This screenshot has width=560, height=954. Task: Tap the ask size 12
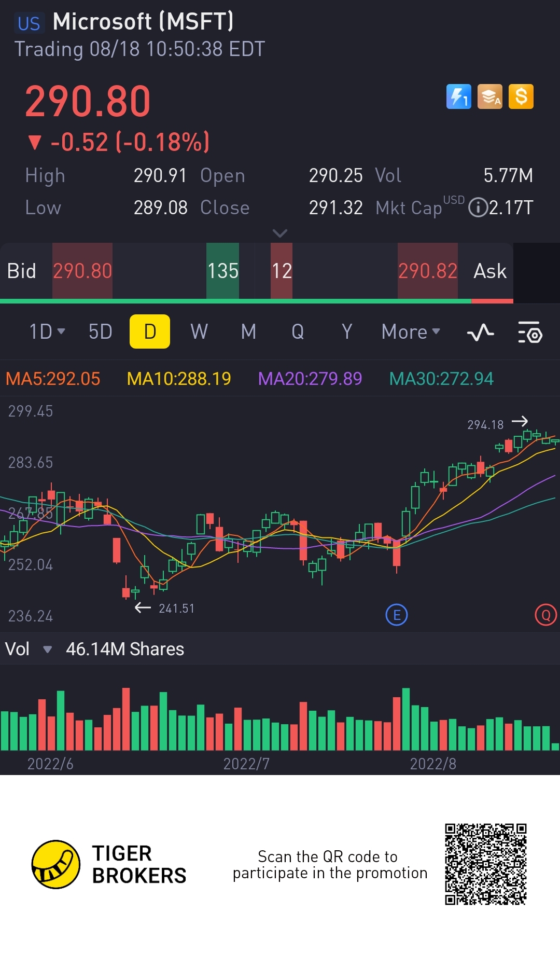click(x=282, y=271)
